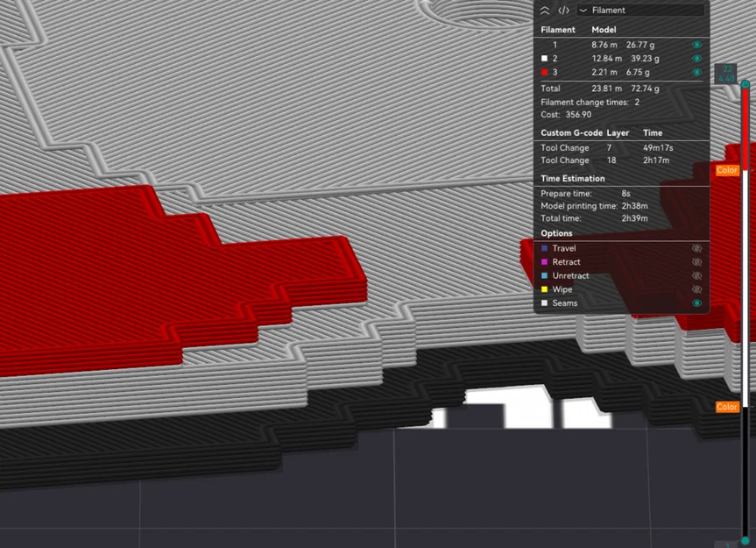Click the bottom handle of layer slider

pos(745,540)
